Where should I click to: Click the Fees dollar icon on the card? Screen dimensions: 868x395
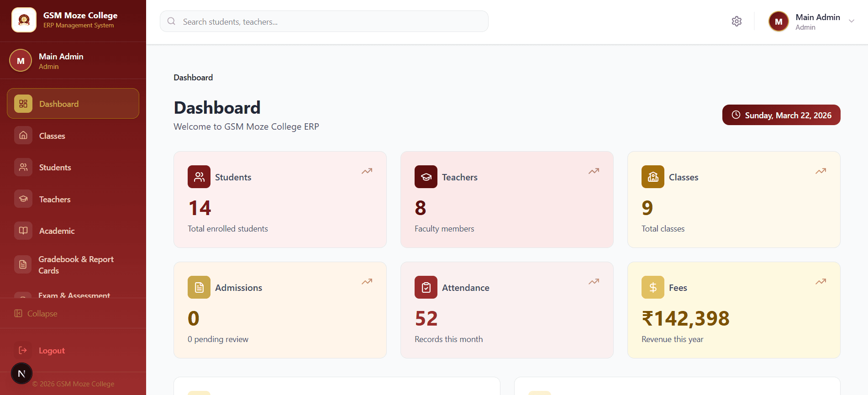[652, 287]
